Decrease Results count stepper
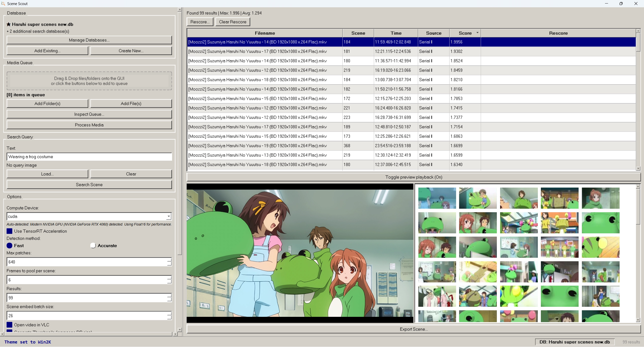Image resolution: width=644 pixels, height=347 pixels. pos(169,300)
